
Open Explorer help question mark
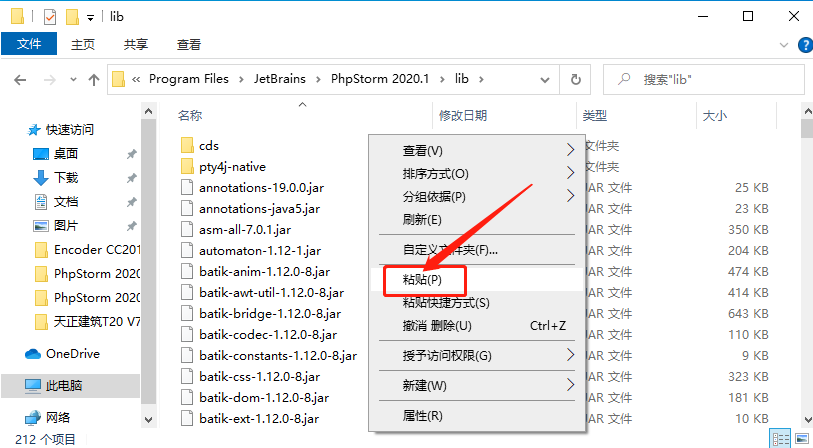pos(805,45)
